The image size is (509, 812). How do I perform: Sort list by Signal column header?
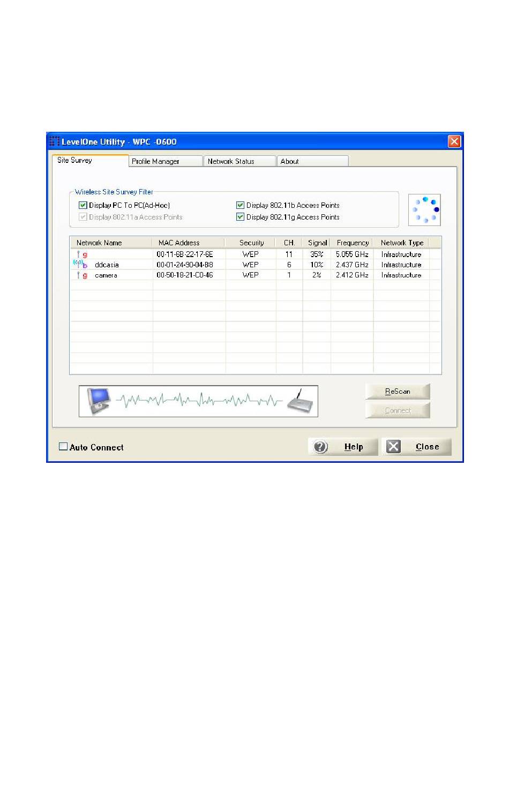(x=317, y=243)
